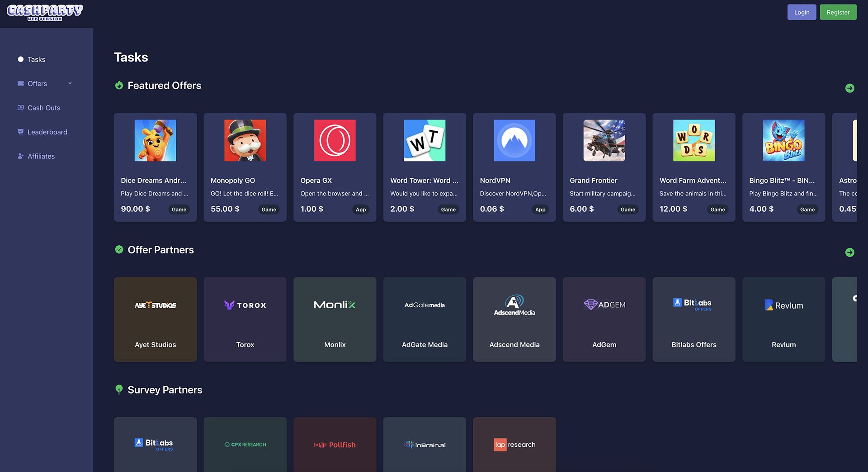
Task: Click the Featured Offers heading
Action: 164,86
